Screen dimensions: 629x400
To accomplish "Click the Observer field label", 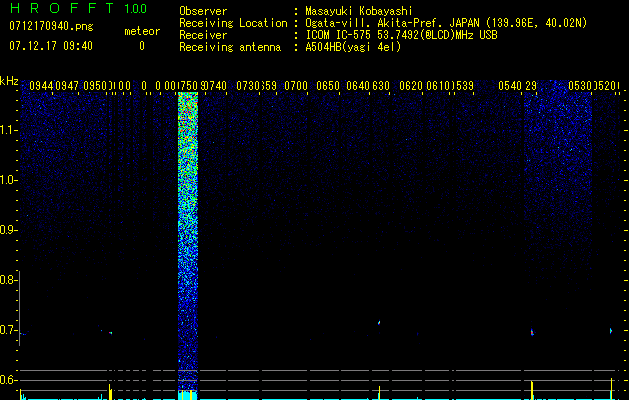I will pyautogui.click(x=203, y=11).
